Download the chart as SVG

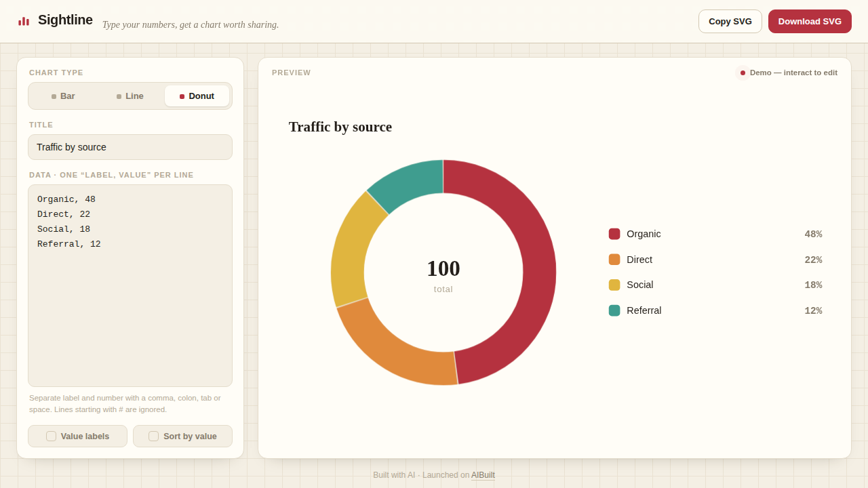pyautogui.click(x=810, y=21)
